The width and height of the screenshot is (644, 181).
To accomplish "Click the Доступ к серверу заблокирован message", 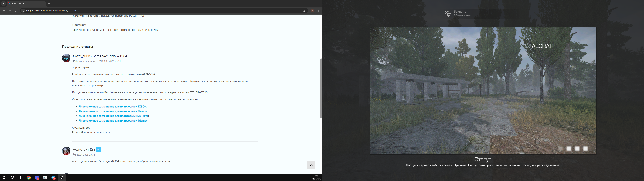I will pos(483,165).
